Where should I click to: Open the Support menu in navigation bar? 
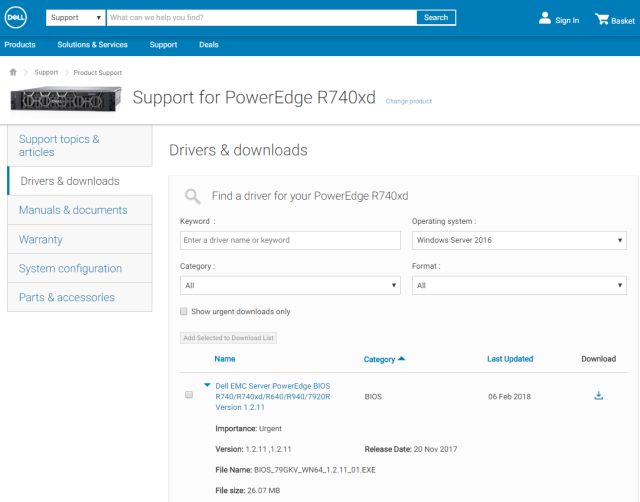pos(163,45)
